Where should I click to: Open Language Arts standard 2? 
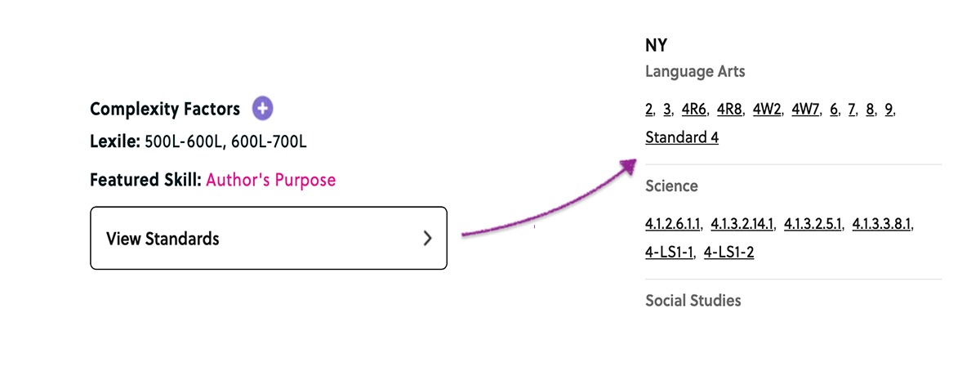pyautogui.click(x=649, y=110)
